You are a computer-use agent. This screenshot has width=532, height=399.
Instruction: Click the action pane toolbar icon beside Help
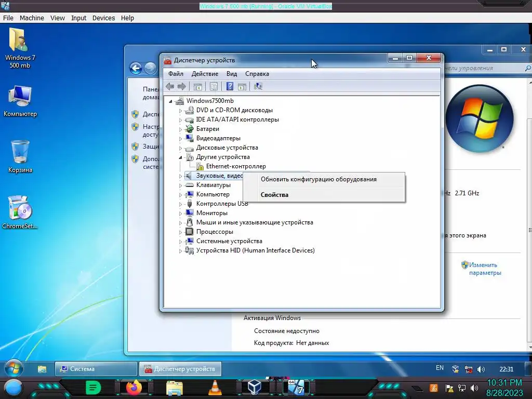tap(242, 87)
